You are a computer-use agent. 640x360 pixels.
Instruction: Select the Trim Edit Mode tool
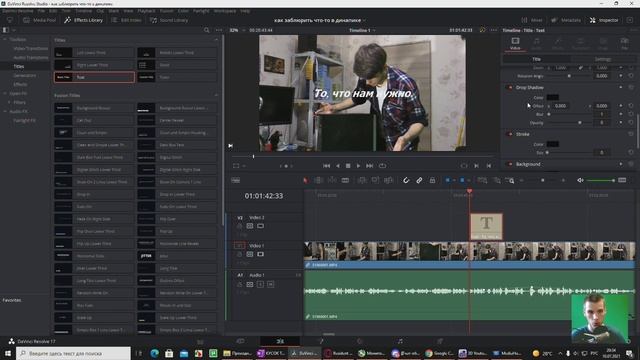click(x=319, y=180)
